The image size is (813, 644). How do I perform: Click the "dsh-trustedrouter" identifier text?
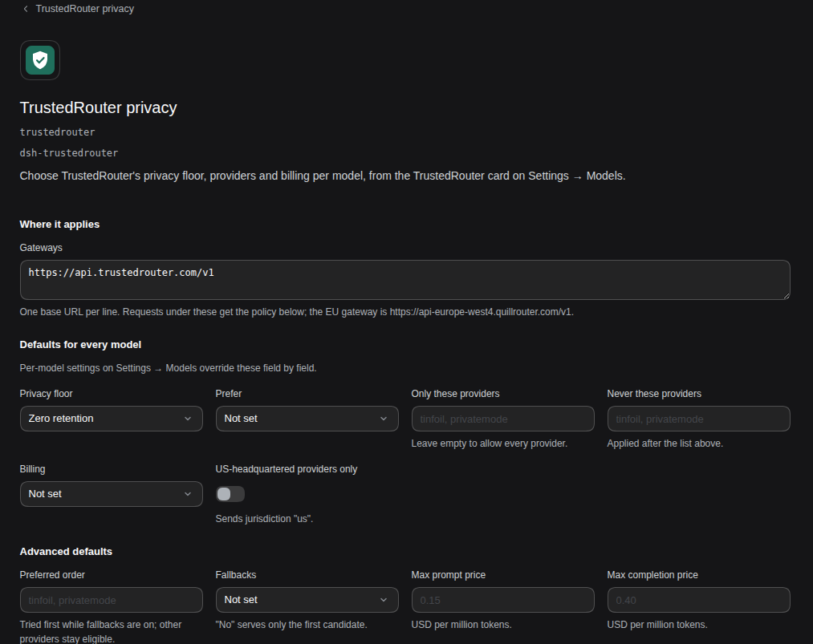click(x=69, y=153)
